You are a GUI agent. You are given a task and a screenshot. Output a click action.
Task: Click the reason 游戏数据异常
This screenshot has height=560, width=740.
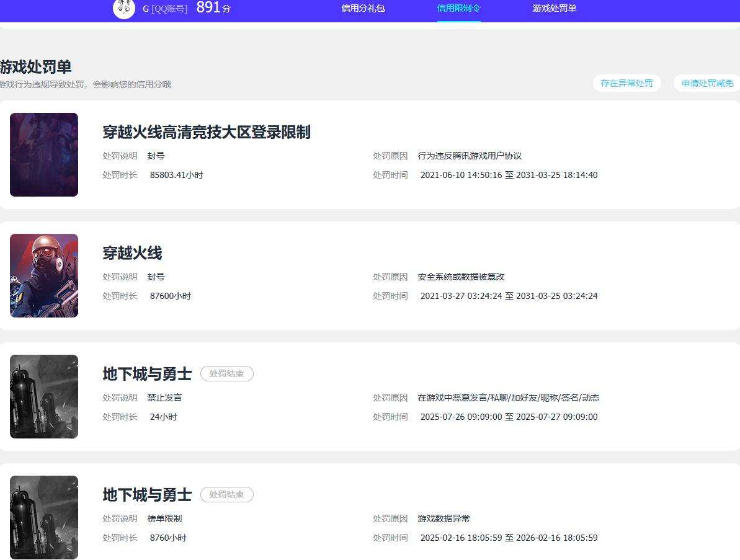click(444, 518)
